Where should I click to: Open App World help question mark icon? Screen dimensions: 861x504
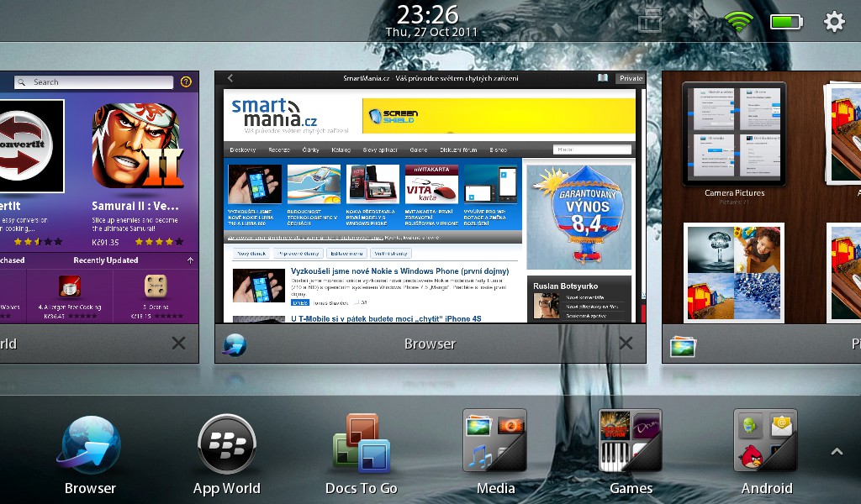[x=186, y=81]
